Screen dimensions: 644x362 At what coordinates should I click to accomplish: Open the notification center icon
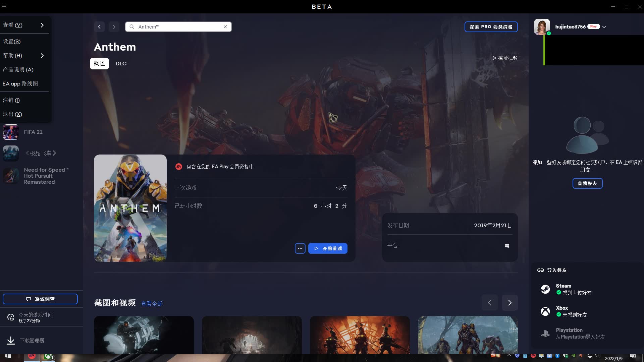pos(633,356)
